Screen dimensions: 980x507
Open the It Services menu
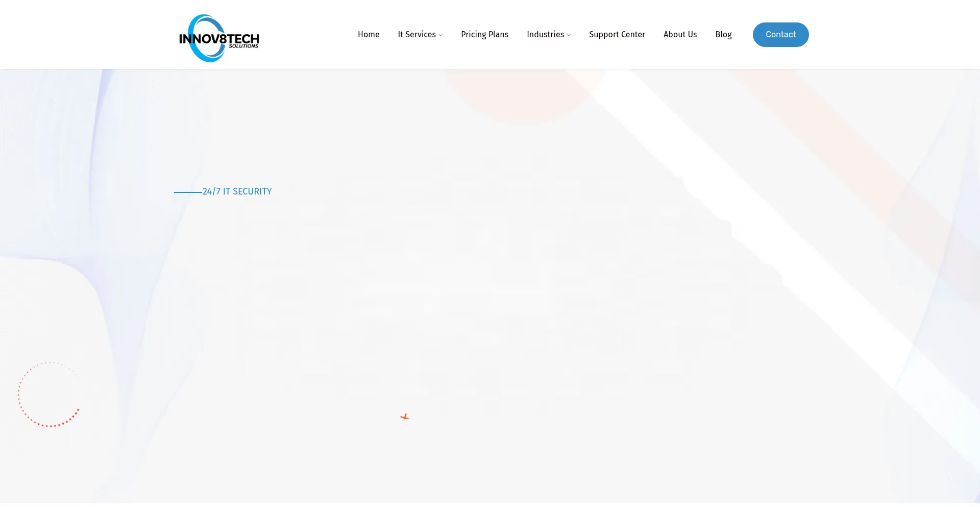point(416,34)
